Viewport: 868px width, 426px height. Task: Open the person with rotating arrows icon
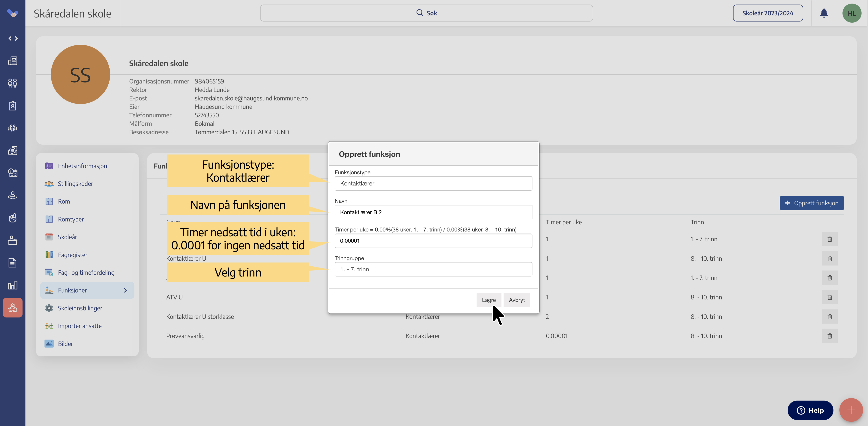point(13,195)
